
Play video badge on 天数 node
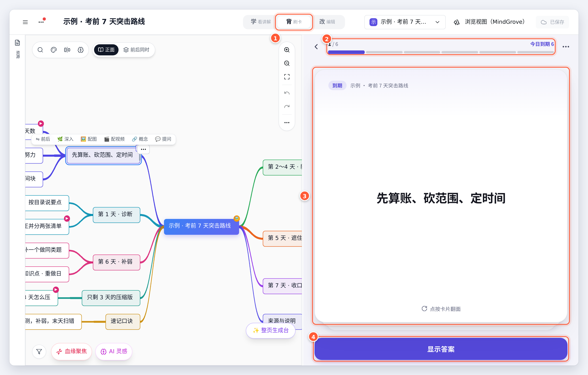pos(41,123)
